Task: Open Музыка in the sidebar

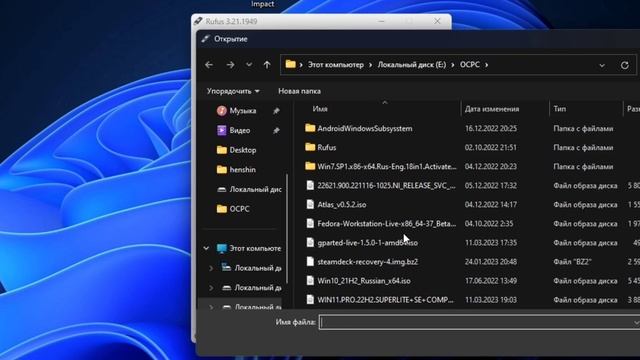Action: tap(242, 111)
